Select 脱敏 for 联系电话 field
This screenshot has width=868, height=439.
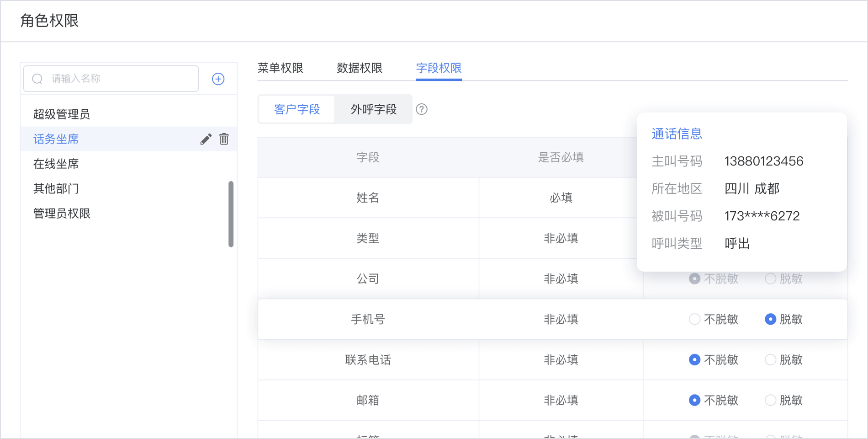770,360
